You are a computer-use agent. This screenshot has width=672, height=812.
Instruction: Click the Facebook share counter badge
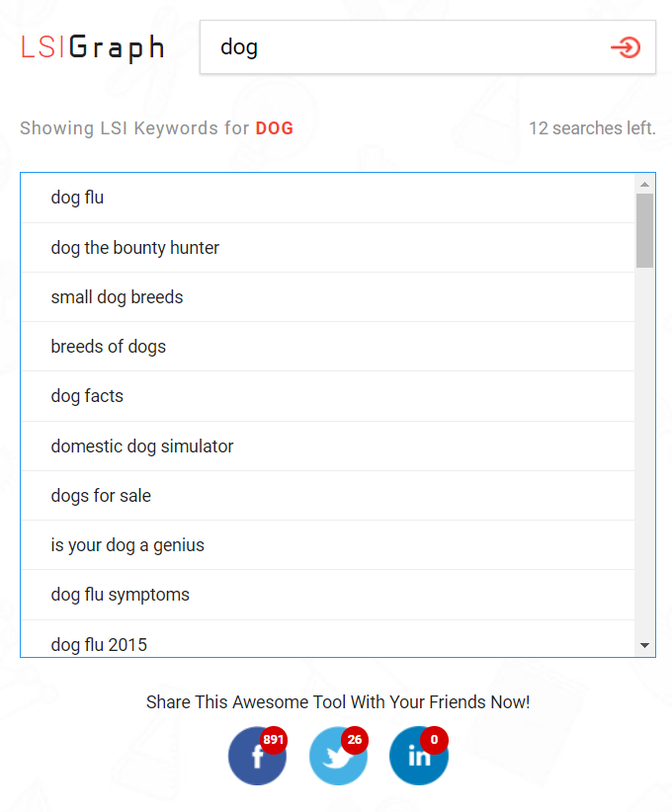pos(274,738)
